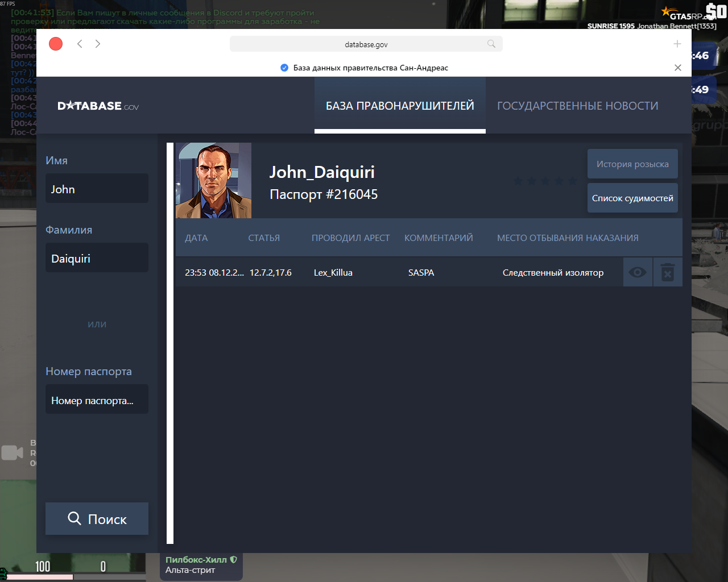Image resolution: width=728 pixels, height=582 pixels.
Task: Click John_Daiquiri's profile portrait
Action: [213, 180]
